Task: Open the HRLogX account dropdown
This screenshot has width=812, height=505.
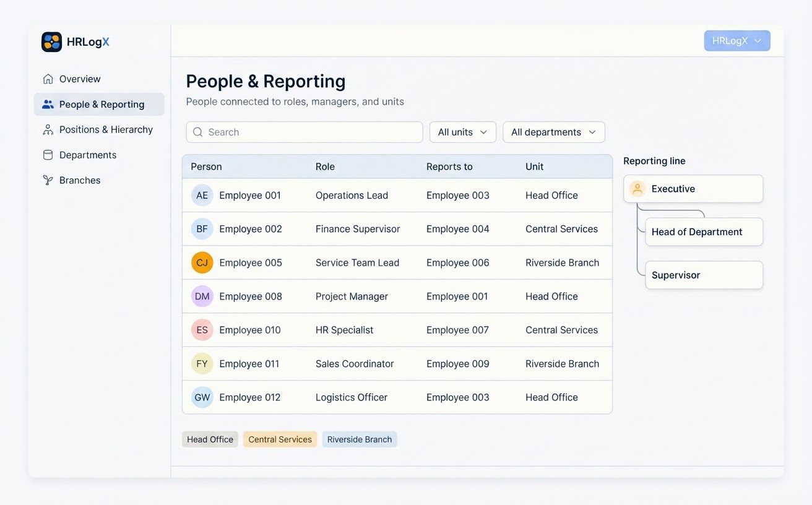Action: pos(737,41)
